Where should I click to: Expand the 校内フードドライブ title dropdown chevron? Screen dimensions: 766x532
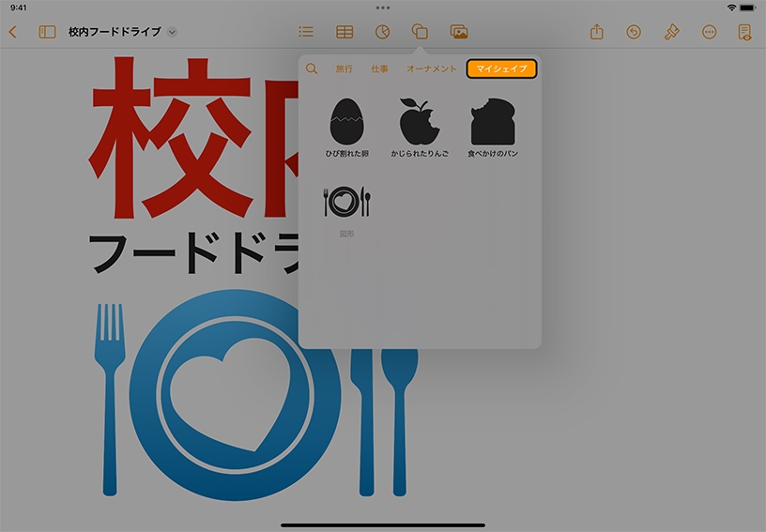pyautogui.click(x=172, y=32)
